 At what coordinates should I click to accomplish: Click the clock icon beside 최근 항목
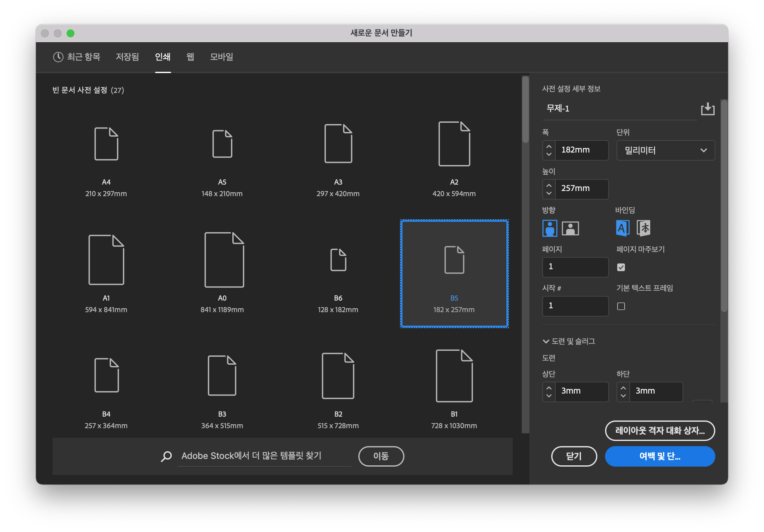tap(58, 57)
